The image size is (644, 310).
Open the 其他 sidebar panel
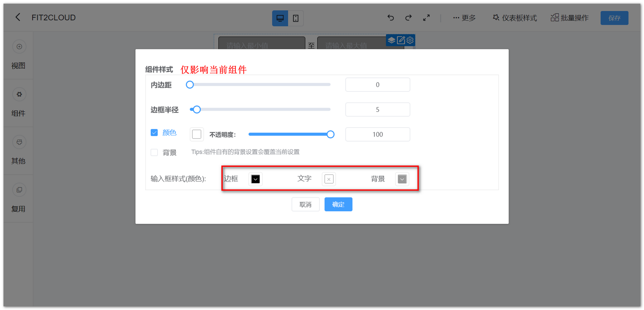pos(18,150)
